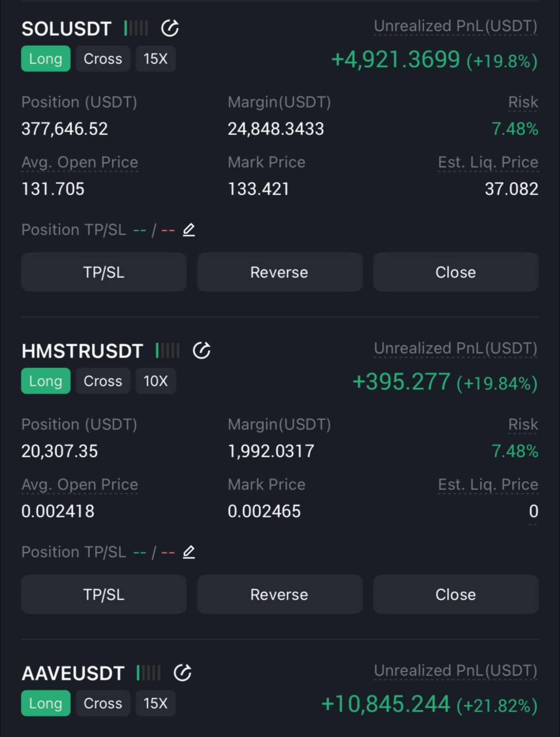Open AAVEUSDT 15X leverage setting
The width and height of the screenshot is (560, 737).
[x=155, y=704]
